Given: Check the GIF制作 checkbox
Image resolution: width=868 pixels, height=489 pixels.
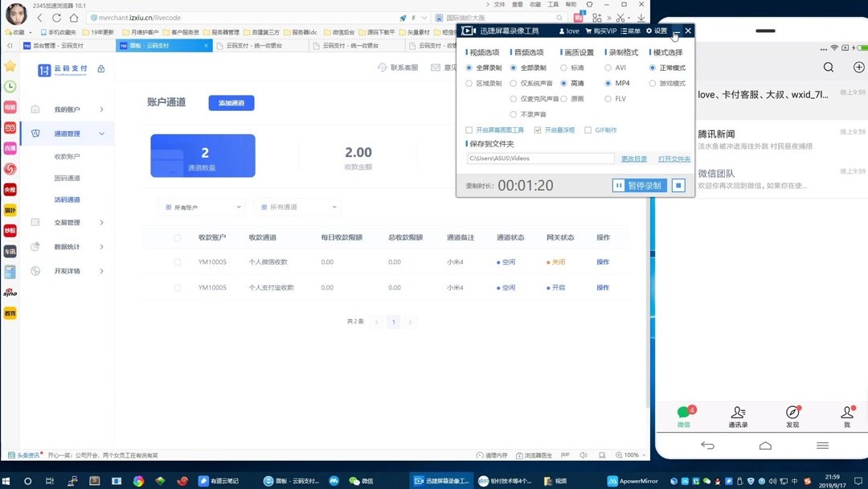Looking at the screenshot, I should coord(589,129).
